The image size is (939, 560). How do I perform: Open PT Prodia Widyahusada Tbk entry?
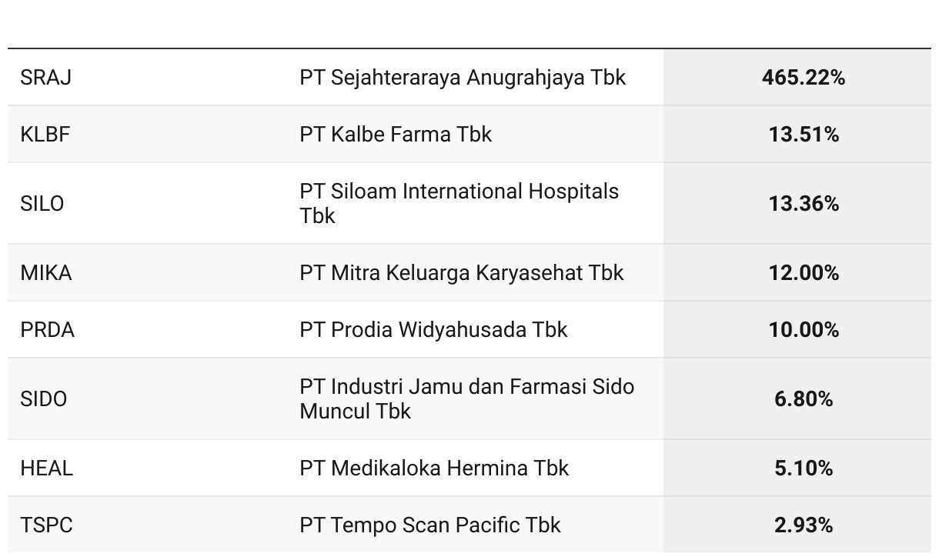click(433, 330)
